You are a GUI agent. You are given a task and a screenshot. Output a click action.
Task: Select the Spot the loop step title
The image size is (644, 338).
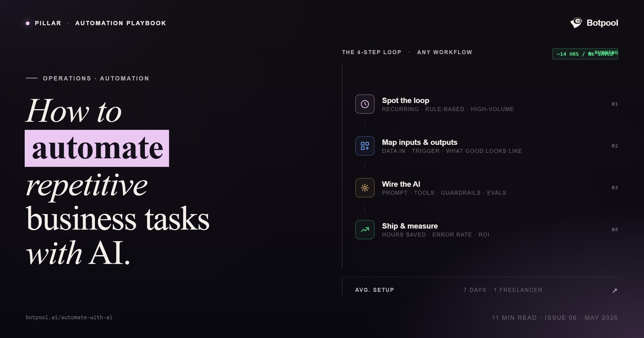(x=405, y=100)
